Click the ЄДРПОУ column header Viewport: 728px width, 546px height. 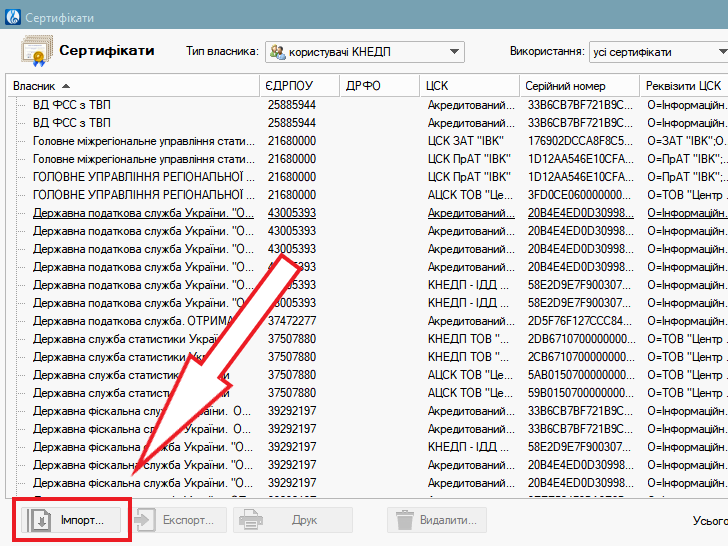[x=300, y=86]
